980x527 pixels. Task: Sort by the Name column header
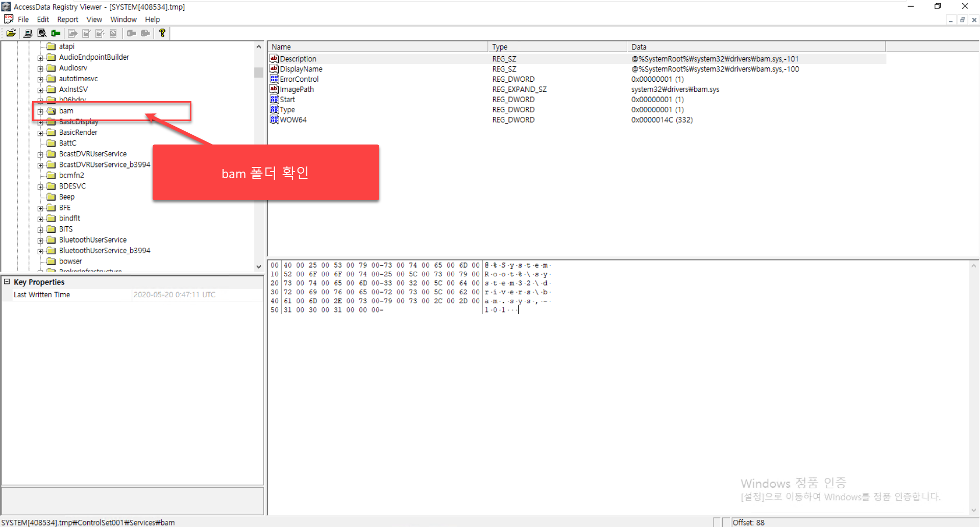click(x=378, y=46)
